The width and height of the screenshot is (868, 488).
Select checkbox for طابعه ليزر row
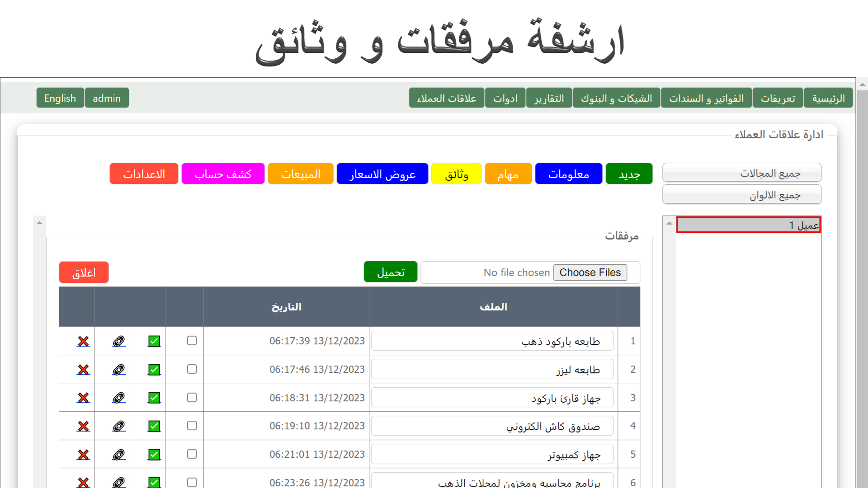192,369
